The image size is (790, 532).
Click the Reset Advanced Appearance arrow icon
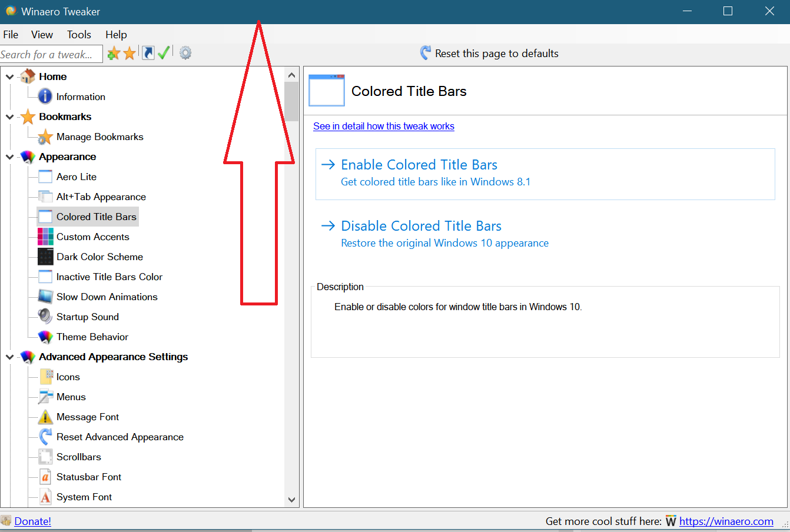45,437
